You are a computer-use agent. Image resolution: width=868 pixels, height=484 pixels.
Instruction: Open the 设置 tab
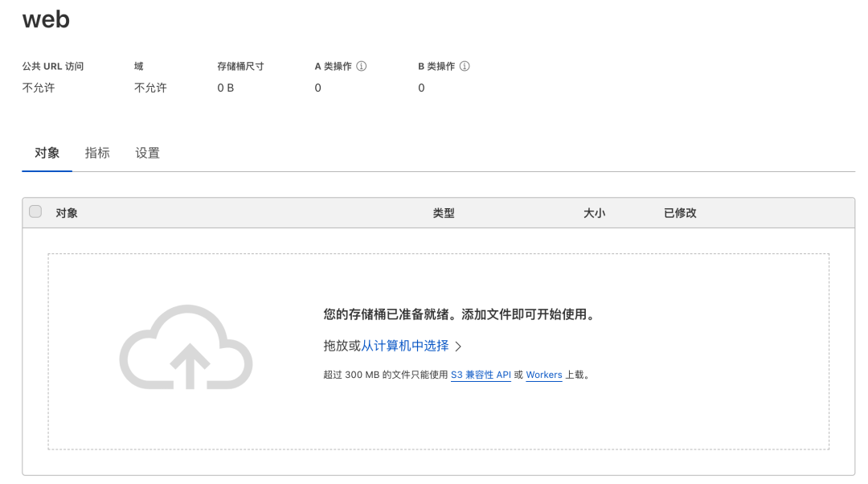click(148, 153)
